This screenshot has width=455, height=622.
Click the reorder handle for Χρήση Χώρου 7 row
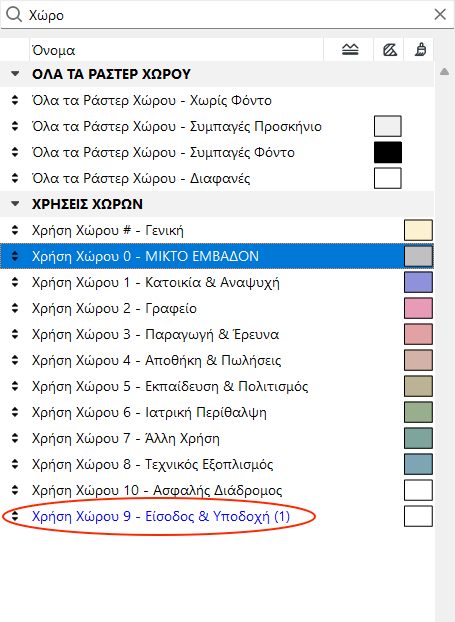pos(15,438)
